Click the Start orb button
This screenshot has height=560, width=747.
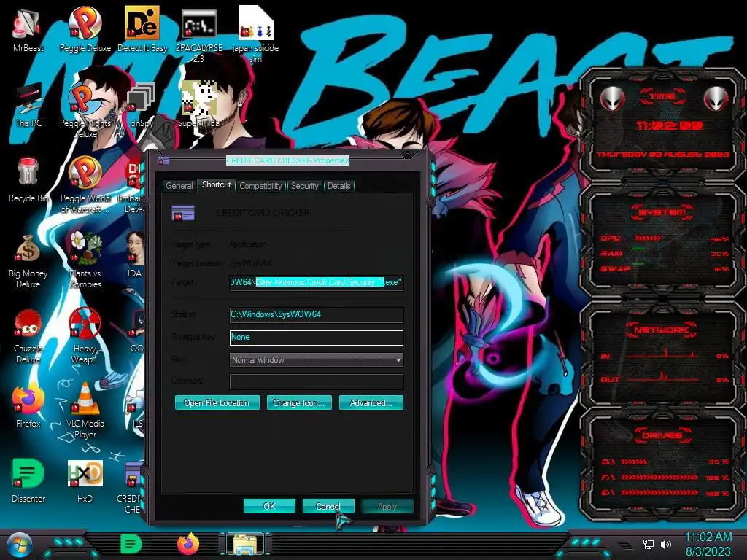(19, 545)
